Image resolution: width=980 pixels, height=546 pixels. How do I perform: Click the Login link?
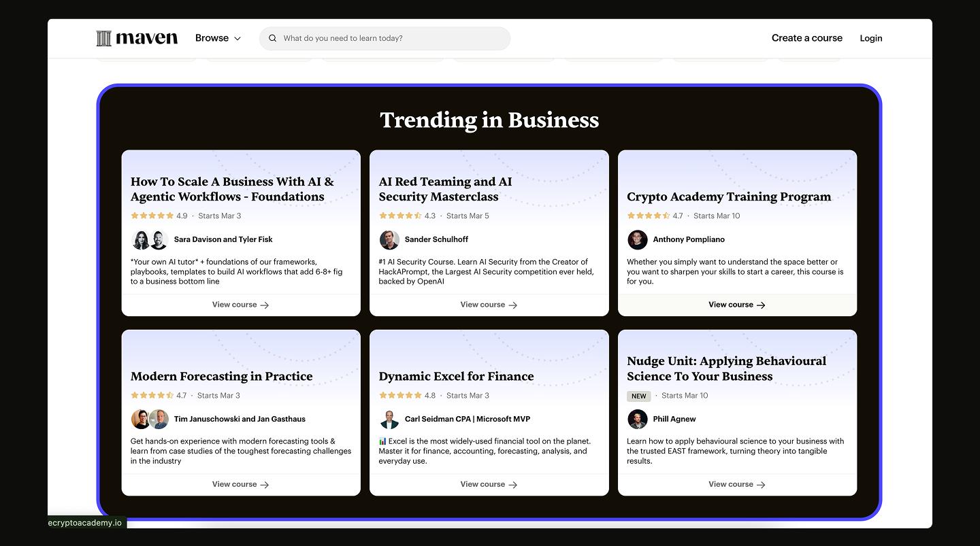(x=871, y=38)
